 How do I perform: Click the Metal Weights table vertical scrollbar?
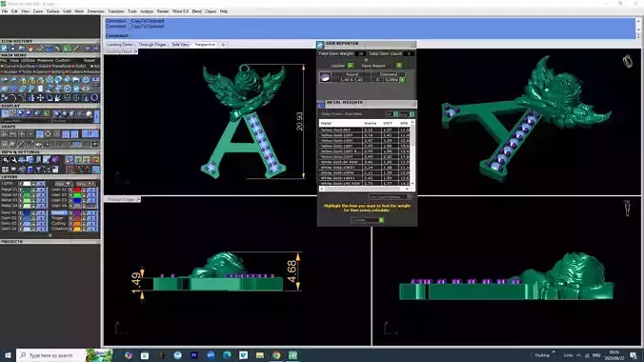pos(413,152)
